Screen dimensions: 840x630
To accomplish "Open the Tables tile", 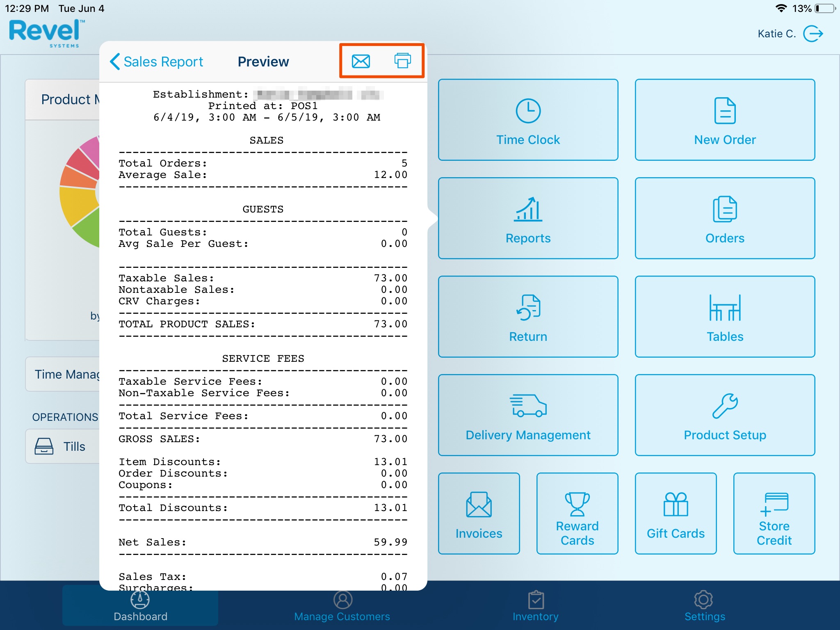I will pos(725,317).
